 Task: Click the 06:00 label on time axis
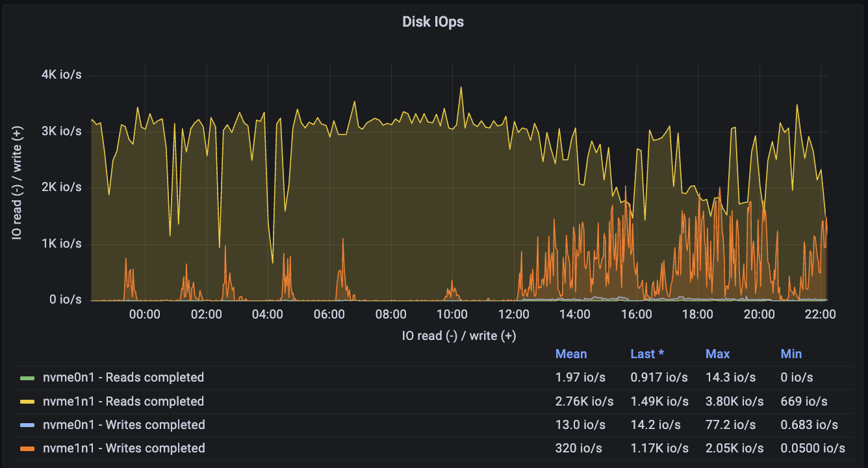(329, 315)
